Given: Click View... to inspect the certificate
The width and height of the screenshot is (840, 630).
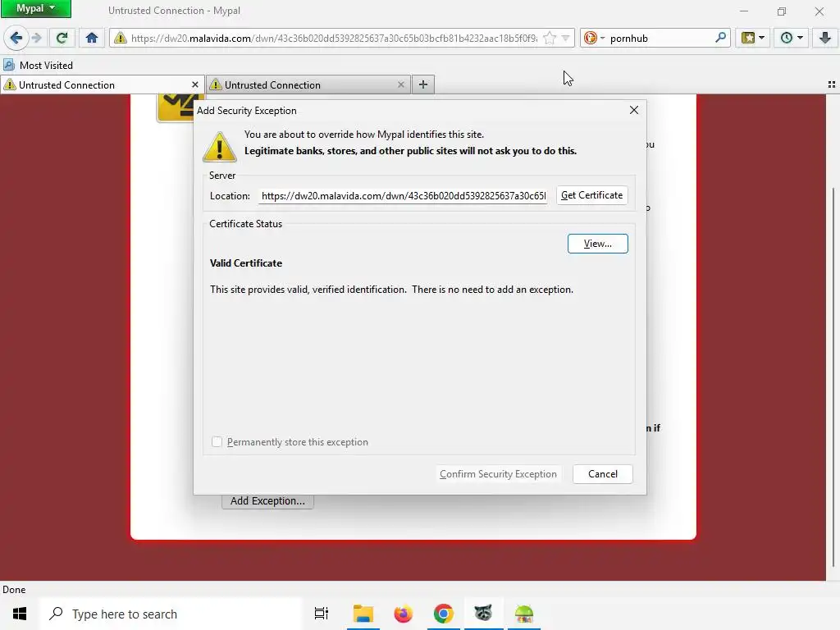Looking at the screenshot, I should (598, 244).
